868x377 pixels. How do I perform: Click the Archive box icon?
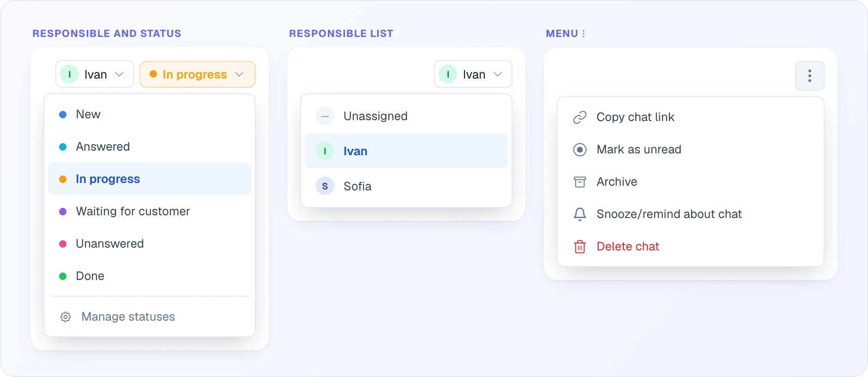click(x=579, y=182)
